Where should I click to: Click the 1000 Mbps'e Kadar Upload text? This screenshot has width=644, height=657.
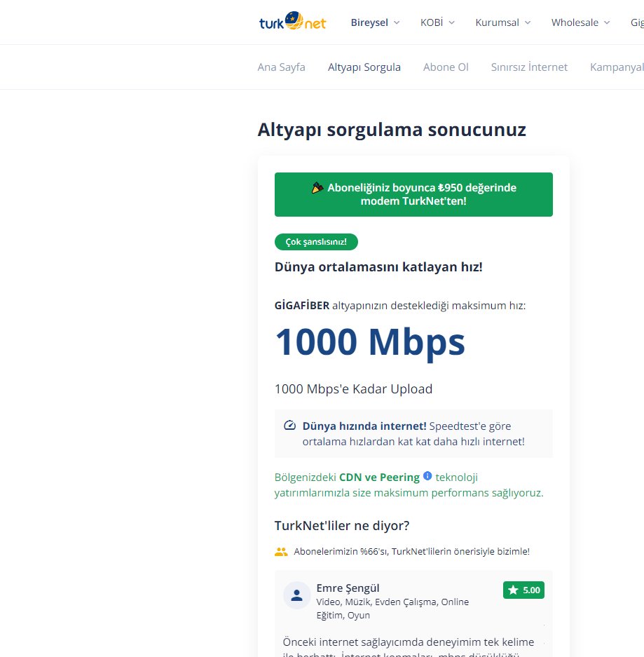pos(353,389)
